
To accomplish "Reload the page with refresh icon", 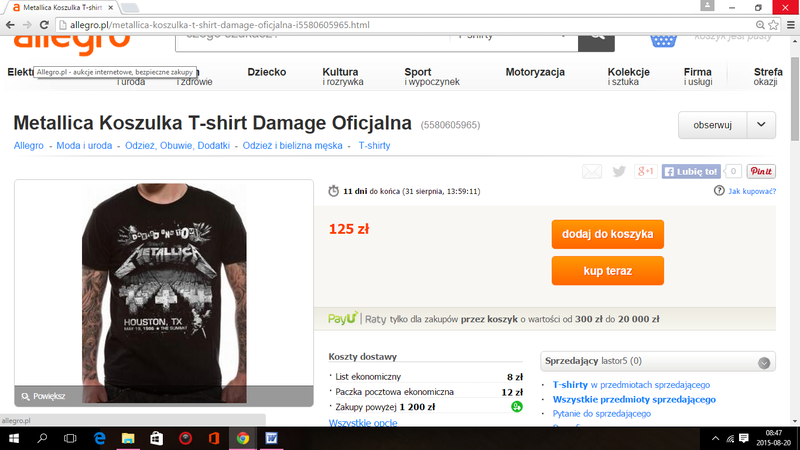I will coord(44,25).
